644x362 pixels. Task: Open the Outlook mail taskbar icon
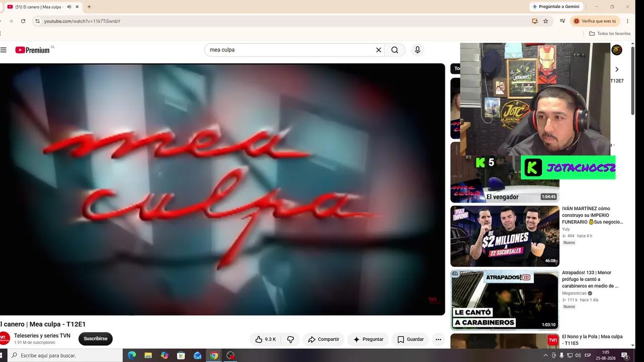[198, 355]
